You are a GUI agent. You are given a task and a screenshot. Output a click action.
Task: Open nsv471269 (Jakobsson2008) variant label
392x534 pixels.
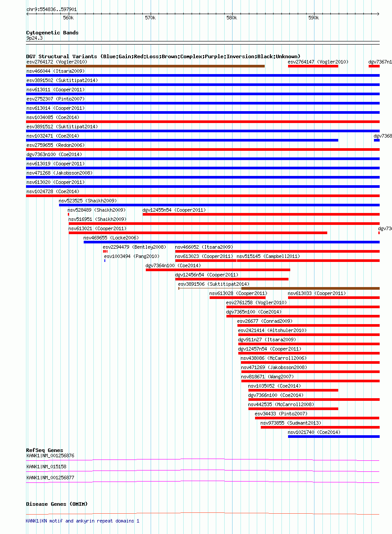(x=274, y=367)
